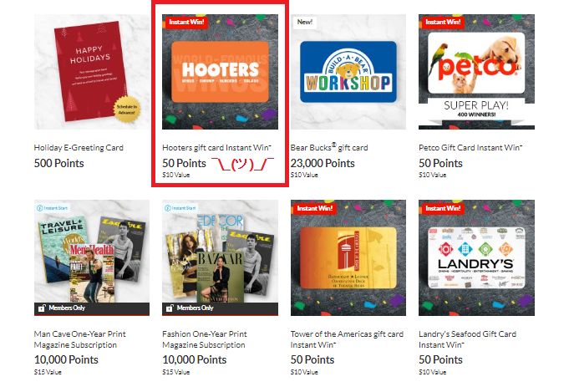The width and height of the screenshot is (569, 392).
Task: Click the Man Cave magazines thumbnail
Action: (x=92, y=257)
